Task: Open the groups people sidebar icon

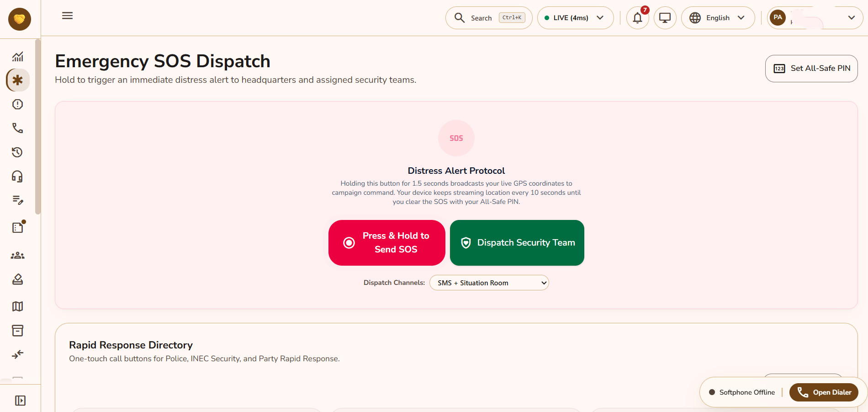Action: [x=18, y=256]
